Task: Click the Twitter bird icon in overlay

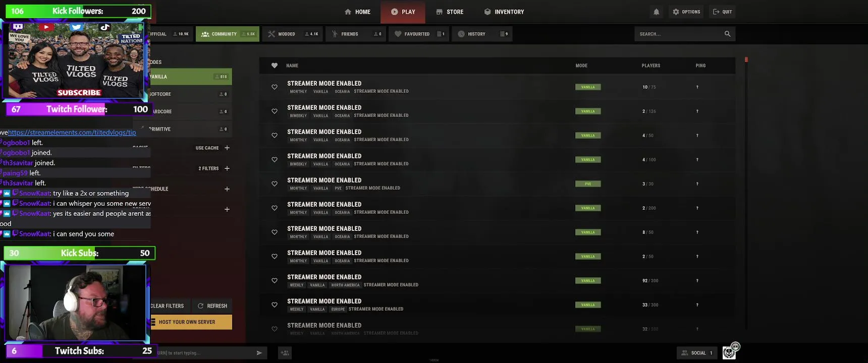Action: (x=76, y=27)
